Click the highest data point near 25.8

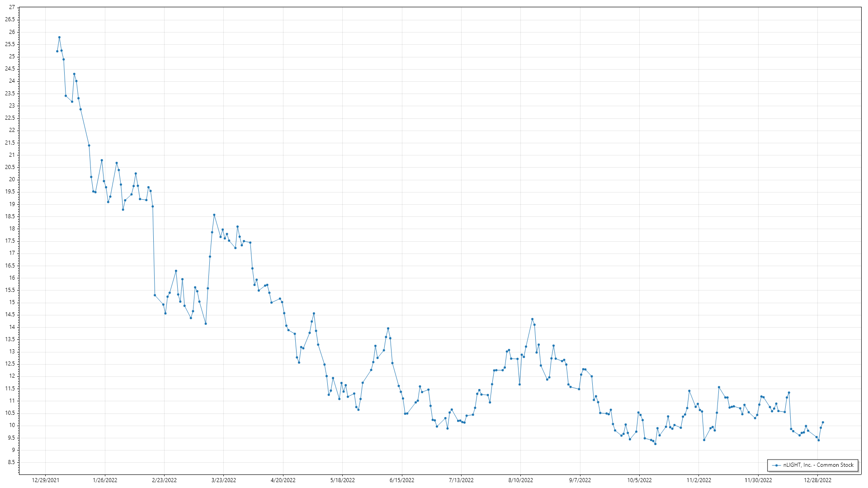coord(59,38)
